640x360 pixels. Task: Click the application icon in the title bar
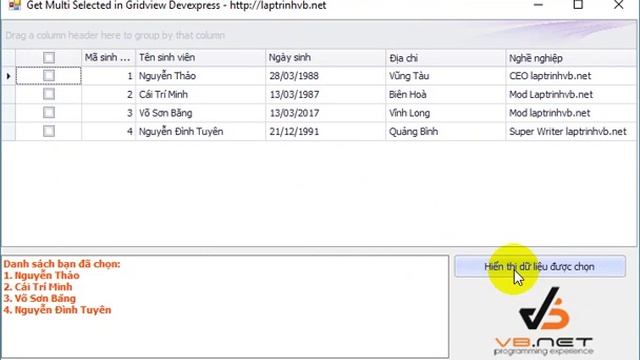coord(15,5)
